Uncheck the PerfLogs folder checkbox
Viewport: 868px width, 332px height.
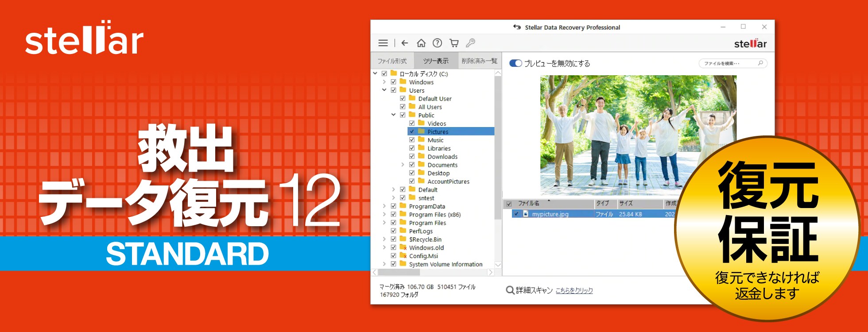click(393, 231)
